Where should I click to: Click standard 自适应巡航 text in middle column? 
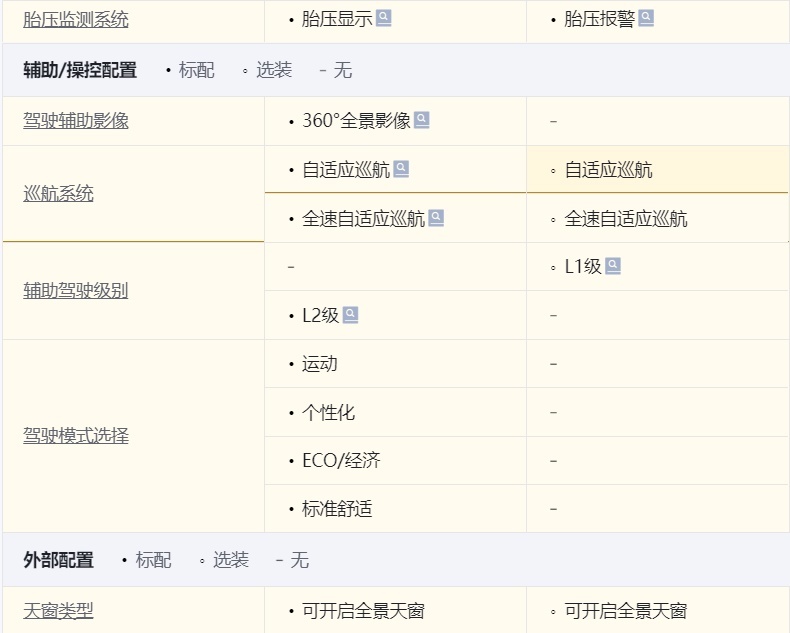[346, 170]
